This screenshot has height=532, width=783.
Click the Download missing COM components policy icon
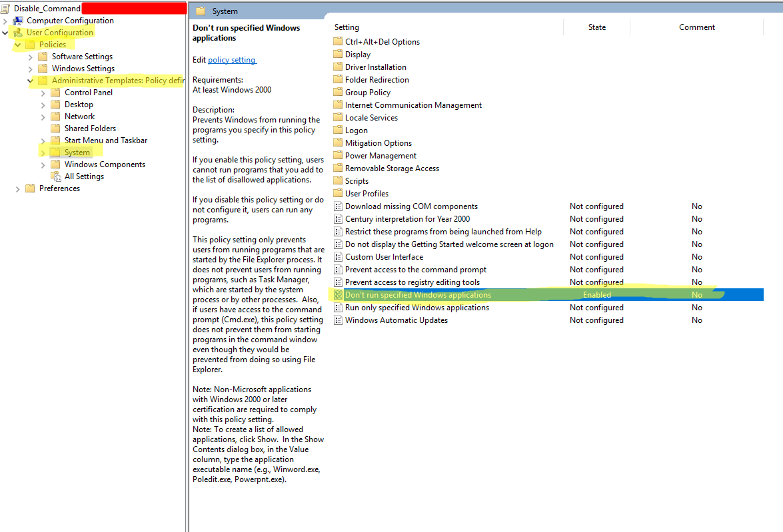pos(338,206)
